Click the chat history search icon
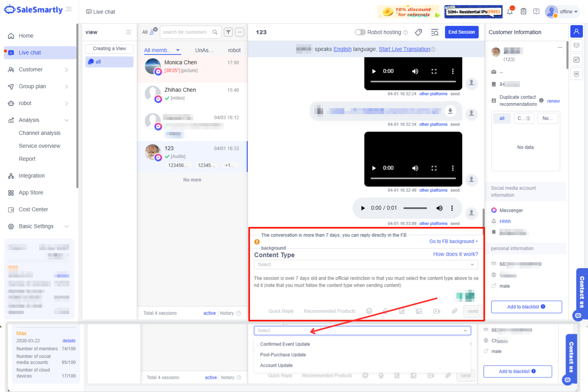Viewport: 588px width, 392px height. click(435, 32)
